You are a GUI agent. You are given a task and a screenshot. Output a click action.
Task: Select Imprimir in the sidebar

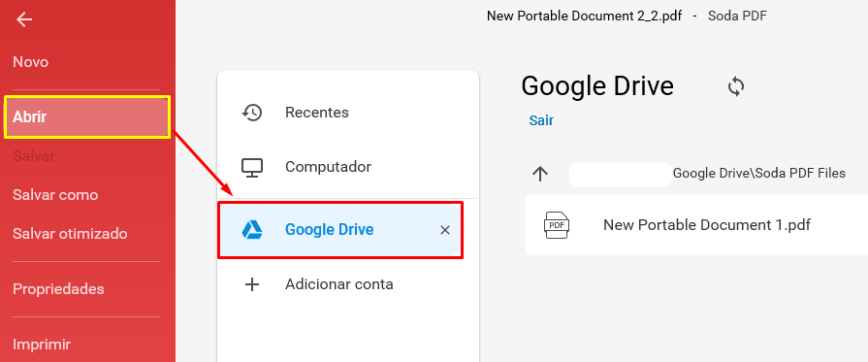coord(42,345)
